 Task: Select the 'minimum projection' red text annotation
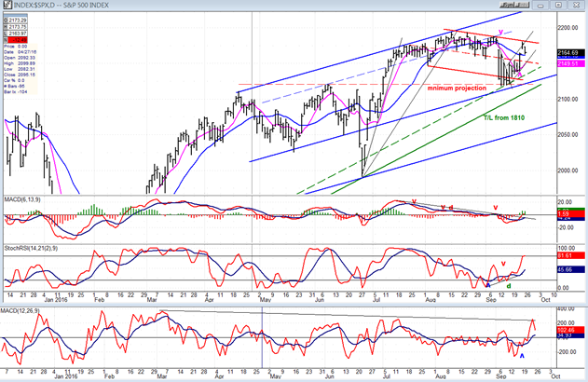457,89
